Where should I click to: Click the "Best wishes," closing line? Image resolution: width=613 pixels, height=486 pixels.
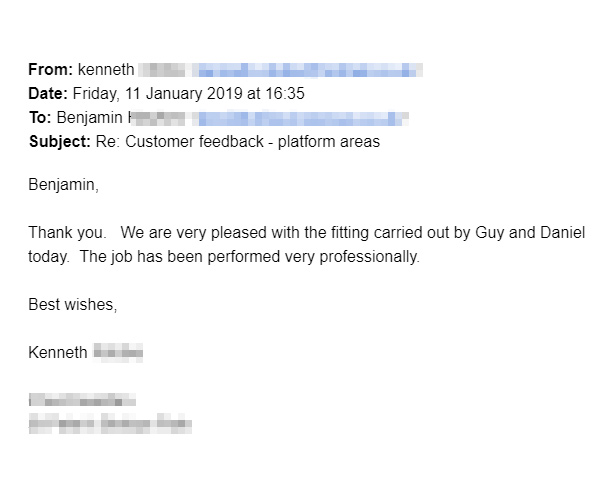pyautogui.click(x=73, y=304)
